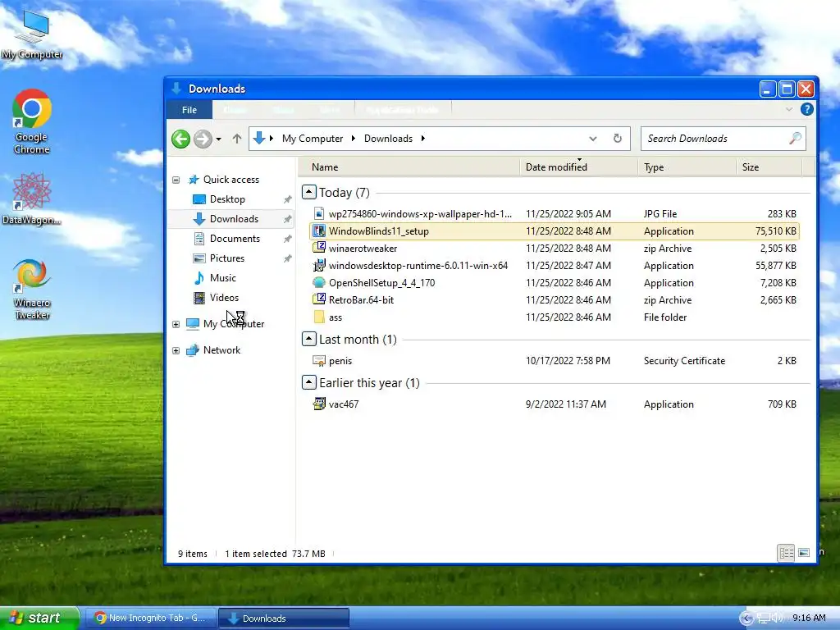
Task: Click size value '55,877 KB'
Action: tap(776, 265)
